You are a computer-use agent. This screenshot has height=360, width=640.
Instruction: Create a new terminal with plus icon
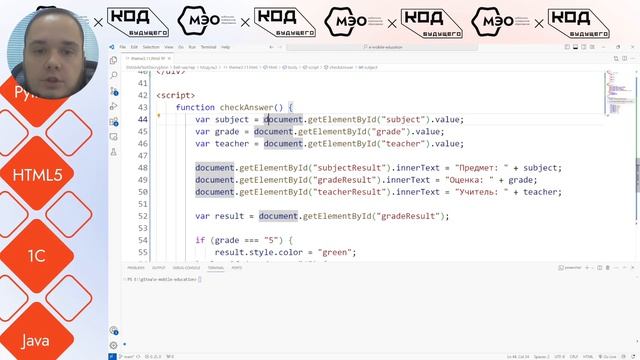tap(587, 268)
